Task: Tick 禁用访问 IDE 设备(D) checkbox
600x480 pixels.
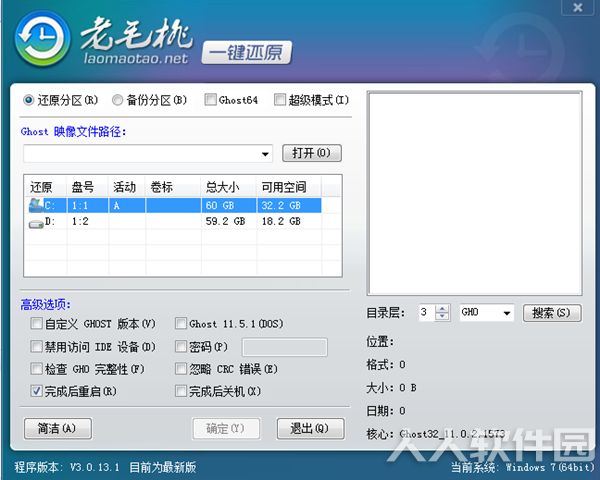Action: [x=36, y=346]
